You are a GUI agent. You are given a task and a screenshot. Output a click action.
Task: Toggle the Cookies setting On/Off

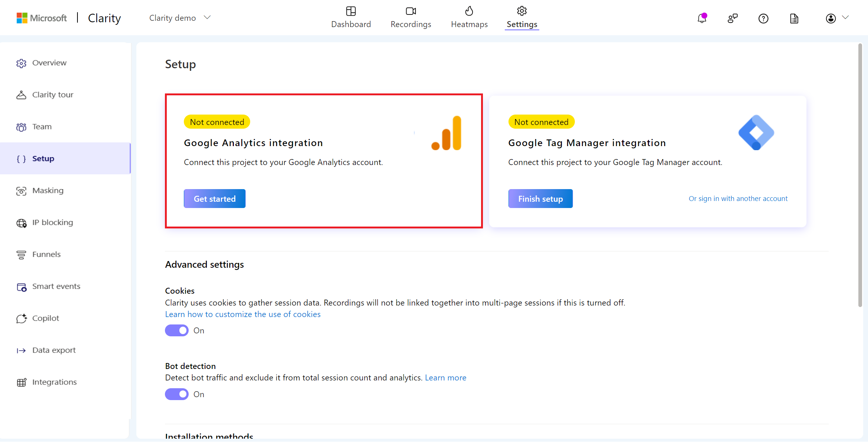(x=176, y=330)
